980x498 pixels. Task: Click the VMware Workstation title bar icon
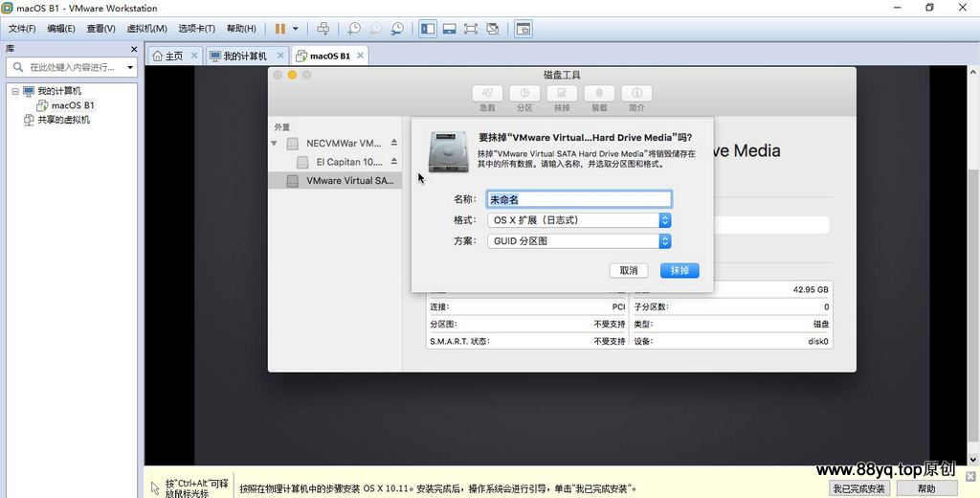coord(7,8)
